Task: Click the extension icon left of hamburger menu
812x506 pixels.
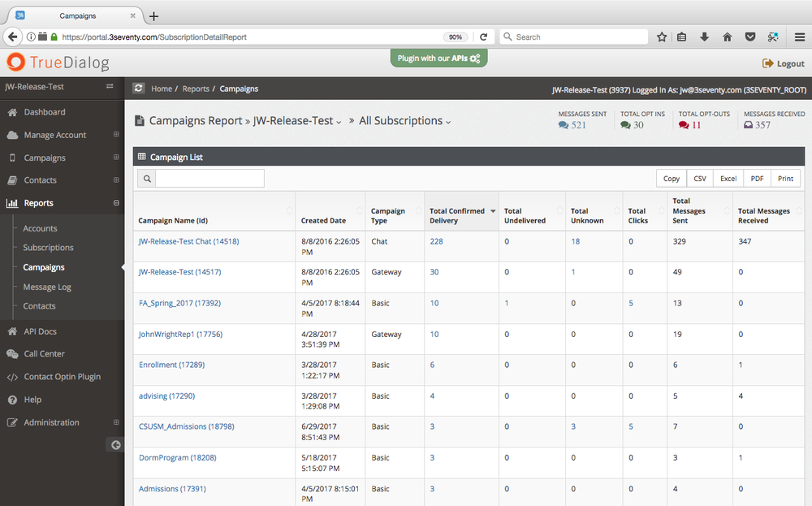Action: [773, 37]
